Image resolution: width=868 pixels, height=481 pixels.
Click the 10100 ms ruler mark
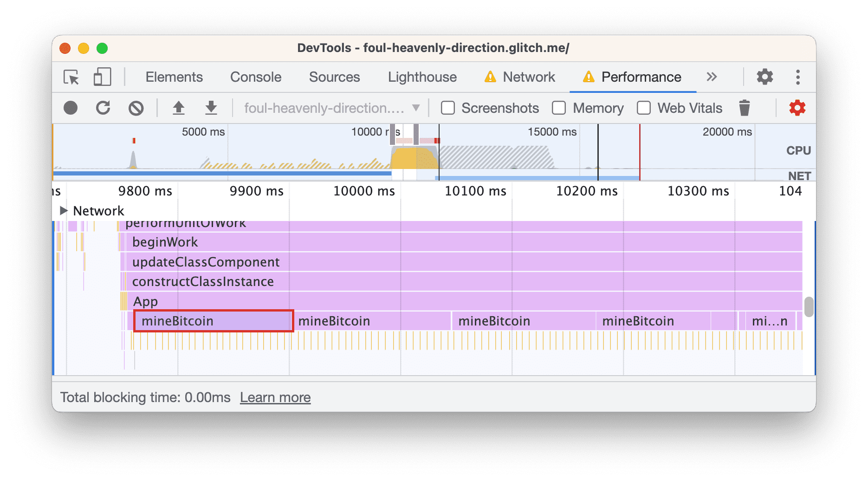pyautogui.click(x=475, y=191)
